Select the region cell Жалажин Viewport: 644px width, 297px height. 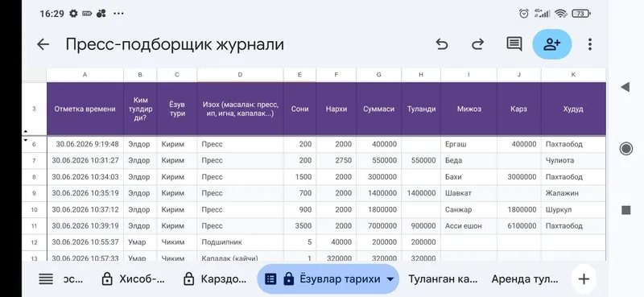pyautogui.click(x=573, y=193)
